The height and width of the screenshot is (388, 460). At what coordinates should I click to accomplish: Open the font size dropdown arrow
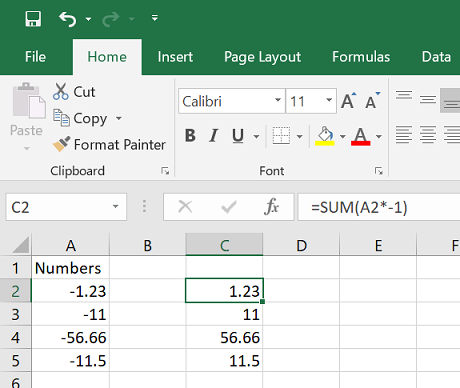point(329,100)
